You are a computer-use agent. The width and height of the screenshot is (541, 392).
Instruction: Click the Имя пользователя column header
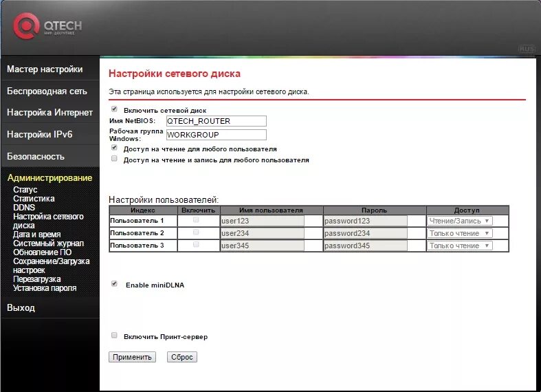click(272, 210)
